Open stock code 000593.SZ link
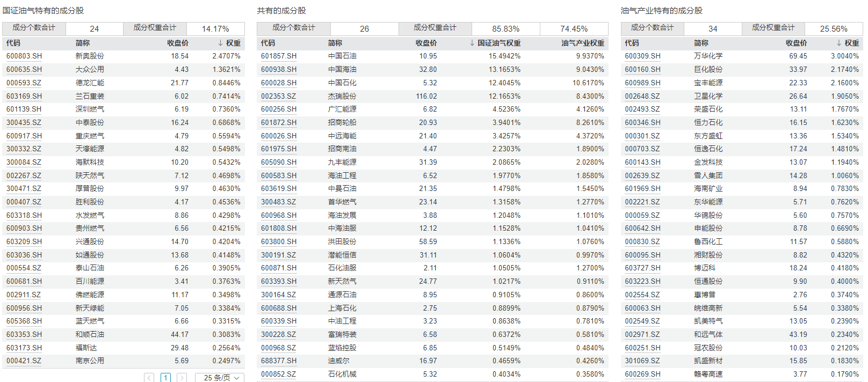This screenshot has height=382, width=868. [x=24, y=83]
